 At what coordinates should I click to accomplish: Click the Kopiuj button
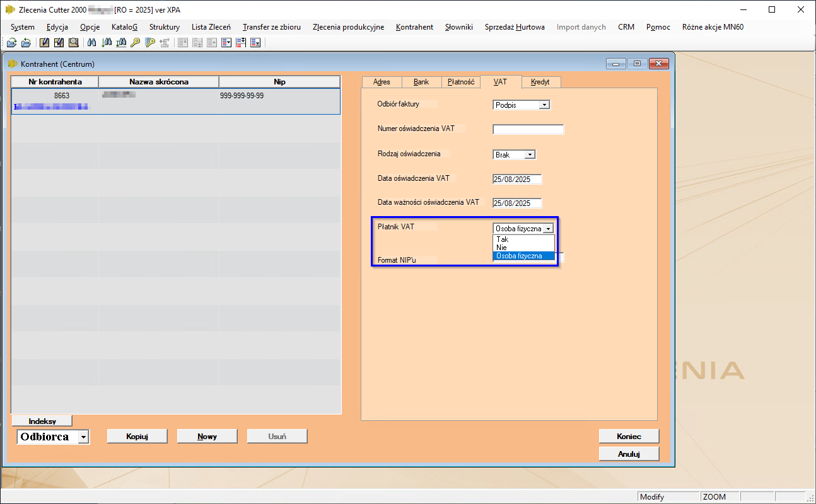tap(137, 436)
